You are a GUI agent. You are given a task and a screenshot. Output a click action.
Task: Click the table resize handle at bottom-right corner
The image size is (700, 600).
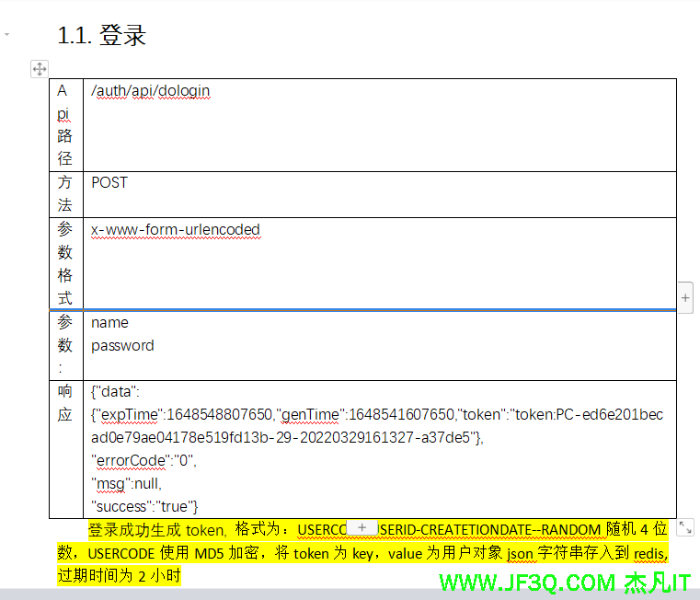tap(684, 527)
